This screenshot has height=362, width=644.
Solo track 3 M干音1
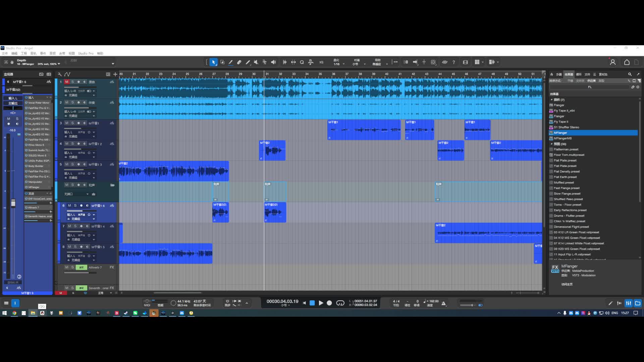[72, 123]
